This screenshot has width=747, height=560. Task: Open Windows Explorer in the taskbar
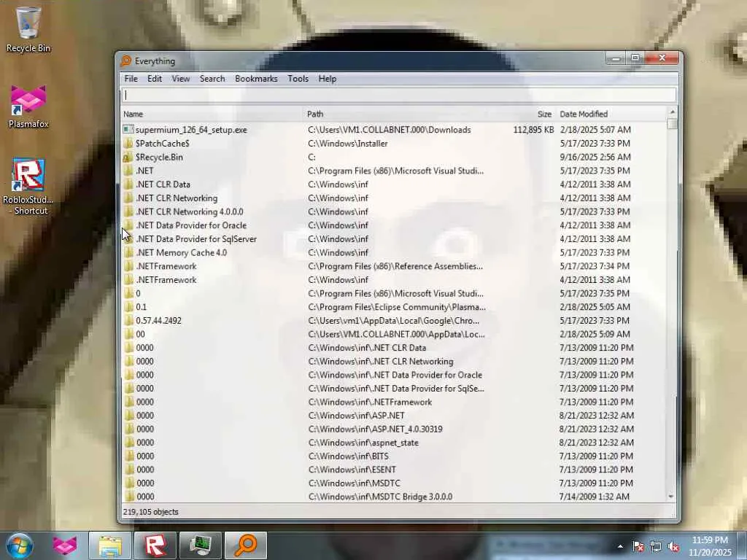tap(110, 545)
